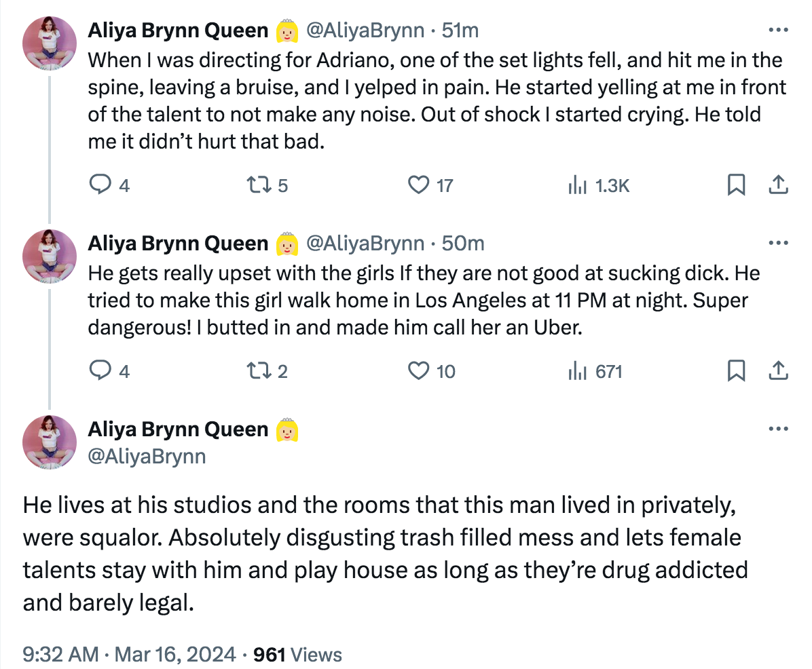
Task: Share the tweet posted 50m ago
Action: click(x=778, y=370)
